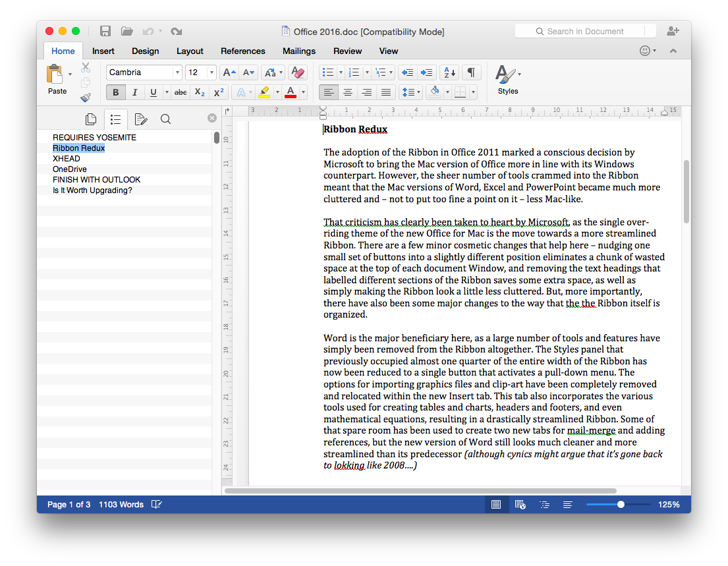Jump to REQUIRES YOSEMITE heading
Screen dimensions: 728x566
[94, 138]
